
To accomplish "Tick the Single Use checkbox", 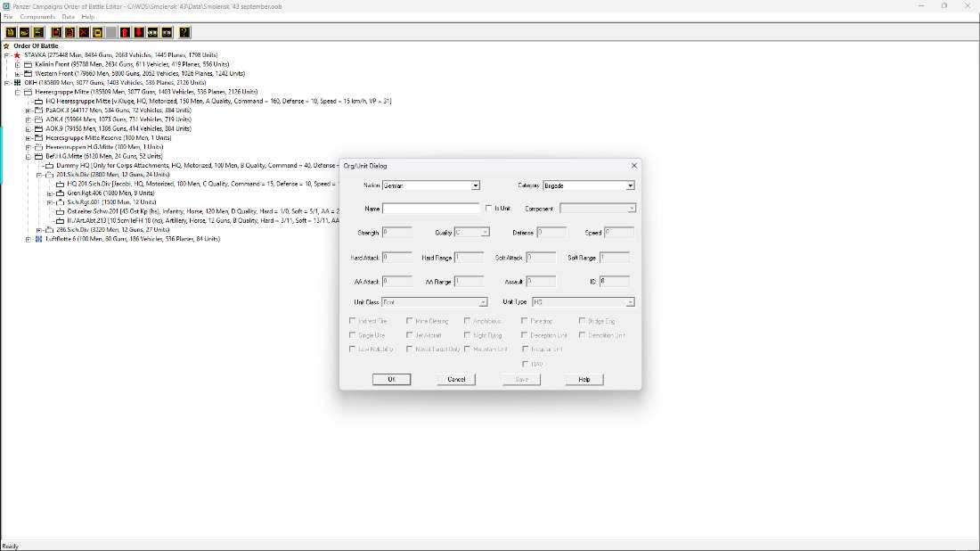I will click(x=353, y=335).
